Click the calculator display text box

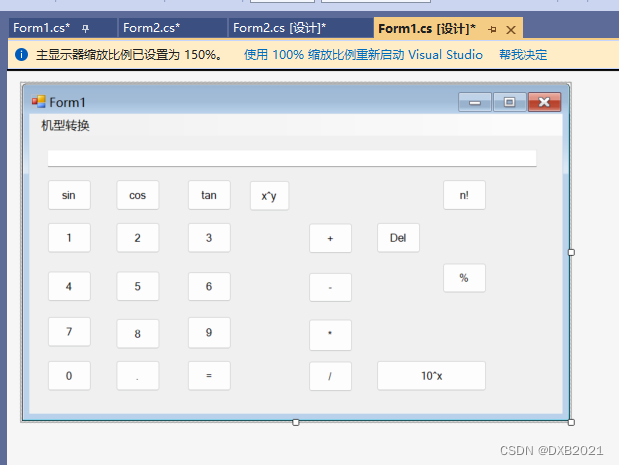[x=292, y=158]
